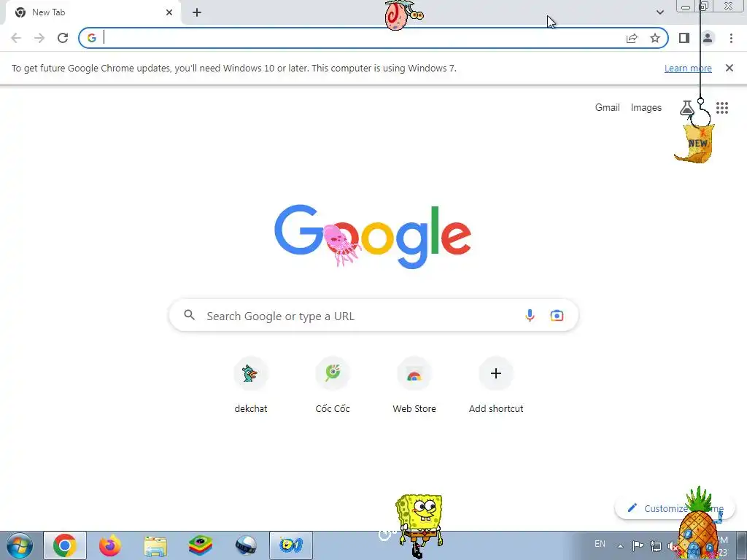
Task: Reload the page with the refresh icon
Action: [x=63, y=38]
